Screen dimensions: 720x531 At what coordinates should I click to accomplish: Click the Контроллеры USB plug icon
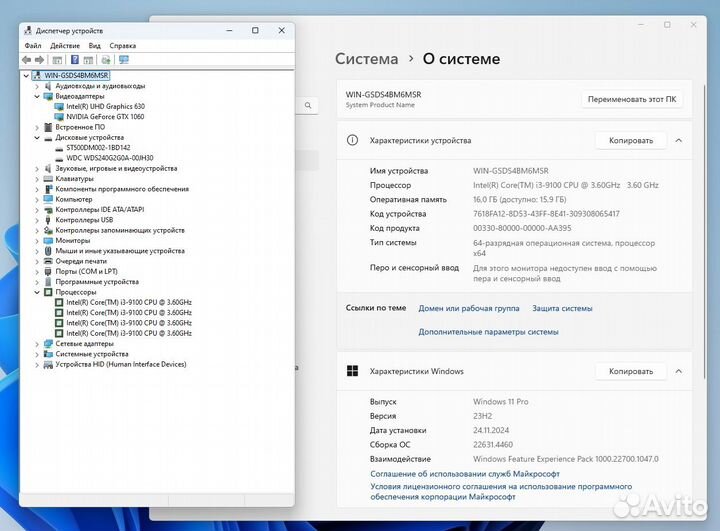click(48, 220)
